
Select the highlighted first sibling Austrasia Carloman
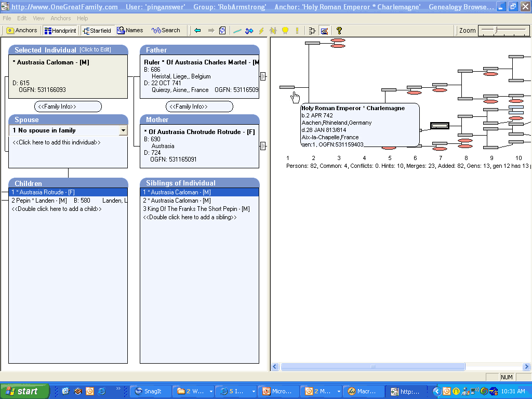pos(199,192)
